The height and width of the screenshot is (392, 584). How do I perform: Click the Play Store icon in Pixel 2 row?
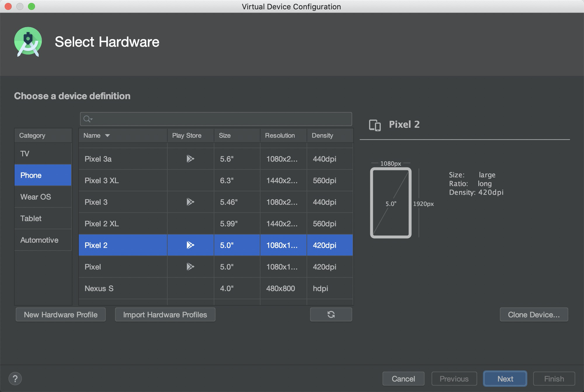point(190,245)
